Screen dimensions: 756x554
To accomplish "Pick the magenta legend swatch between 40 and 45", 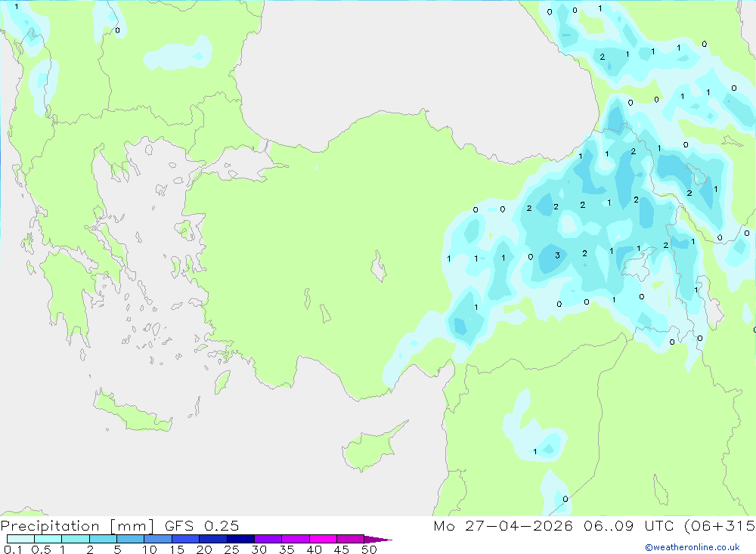I will tap(323, 539).
